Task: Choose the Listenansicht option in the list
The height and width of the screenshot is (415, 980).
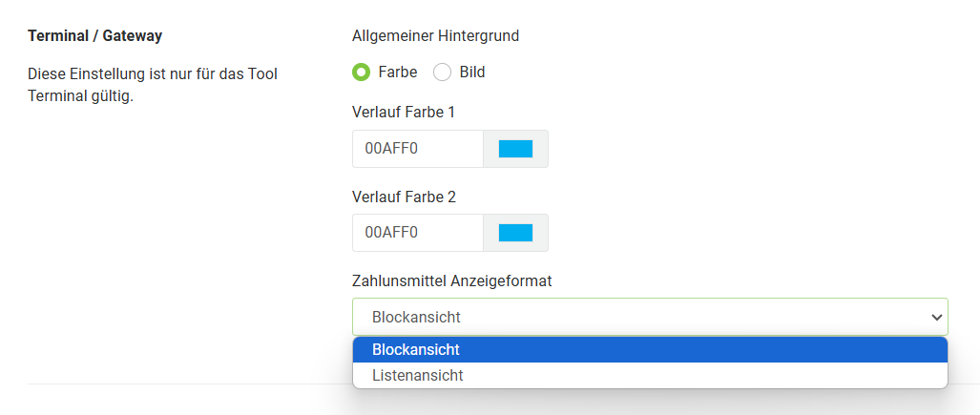Action: click(x=650, y=376)
